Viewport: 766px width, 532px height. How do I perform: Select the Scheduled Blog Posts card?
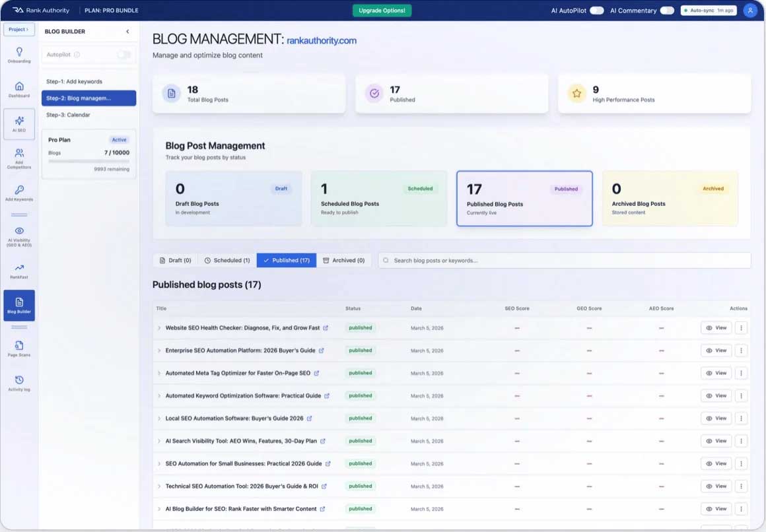click(x=378, y=198)
